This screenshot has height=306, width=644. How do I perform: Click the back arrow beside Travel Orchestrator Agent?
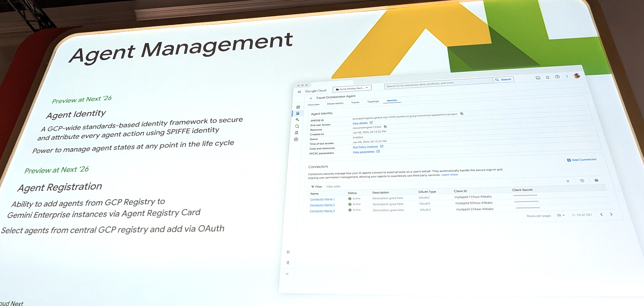pos(311,98)
